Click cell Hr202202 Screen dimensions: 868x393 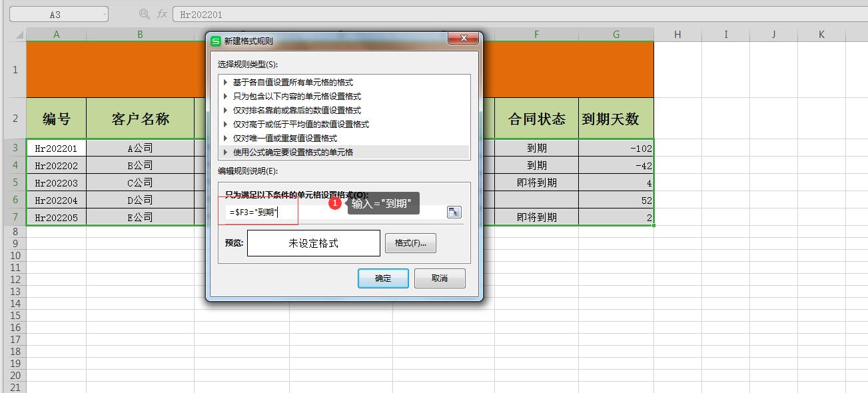56,166
